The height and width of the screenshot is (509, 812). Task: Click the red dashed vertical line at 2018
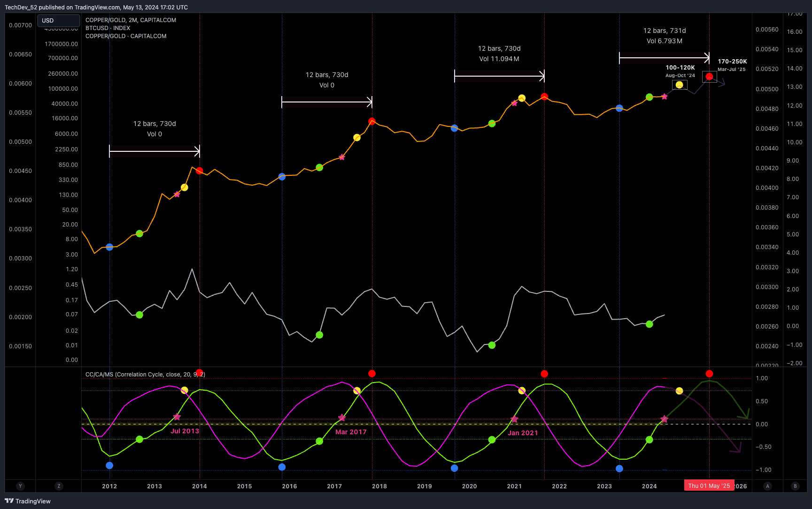coord(372,235)
